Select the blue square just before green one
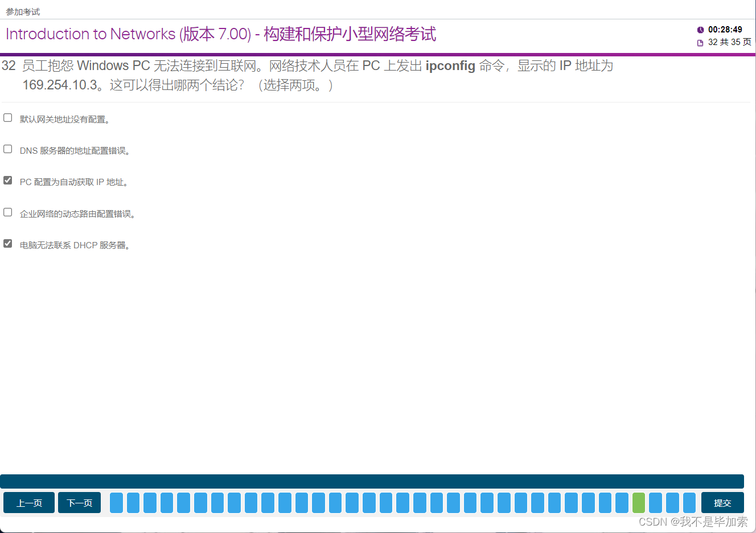Screen dimensions: 756x533 click(x=622, y=503)
